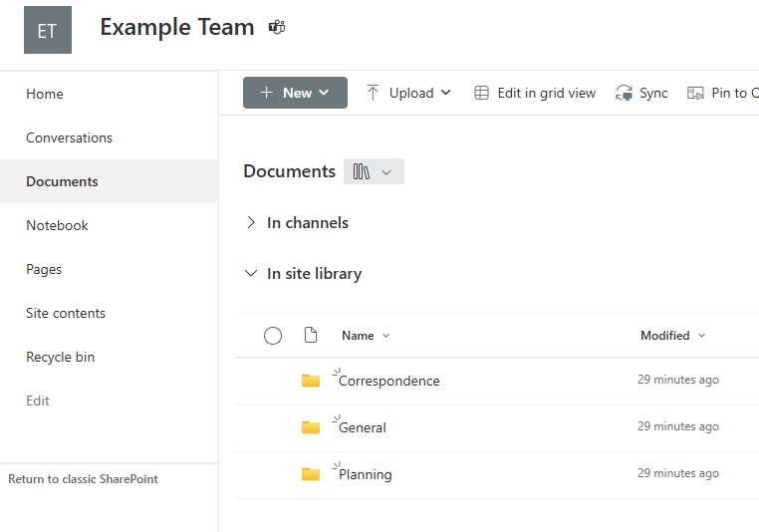Click the Sync button label
The image size is (759, 532).
[x=653, y=93]
